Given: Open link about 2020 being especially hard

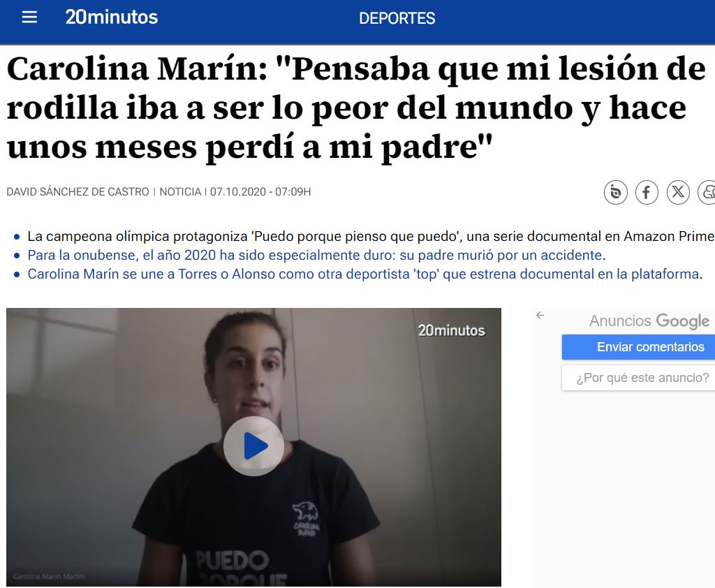Looking at the screenshot, I should pos(315,255).
